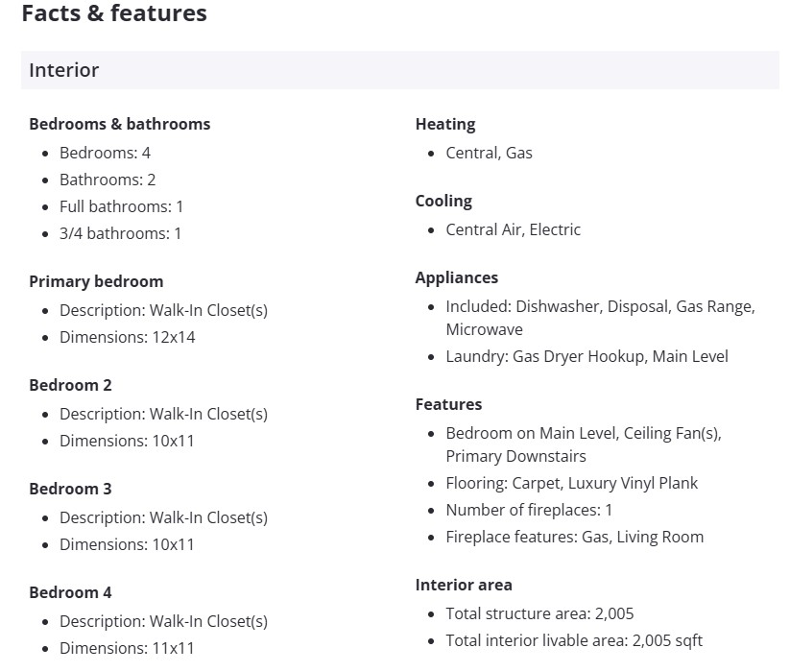This screenshot has width=790, height=672.
Task: Click the Bedroom 3 subheading
Action: click(70, 489)
